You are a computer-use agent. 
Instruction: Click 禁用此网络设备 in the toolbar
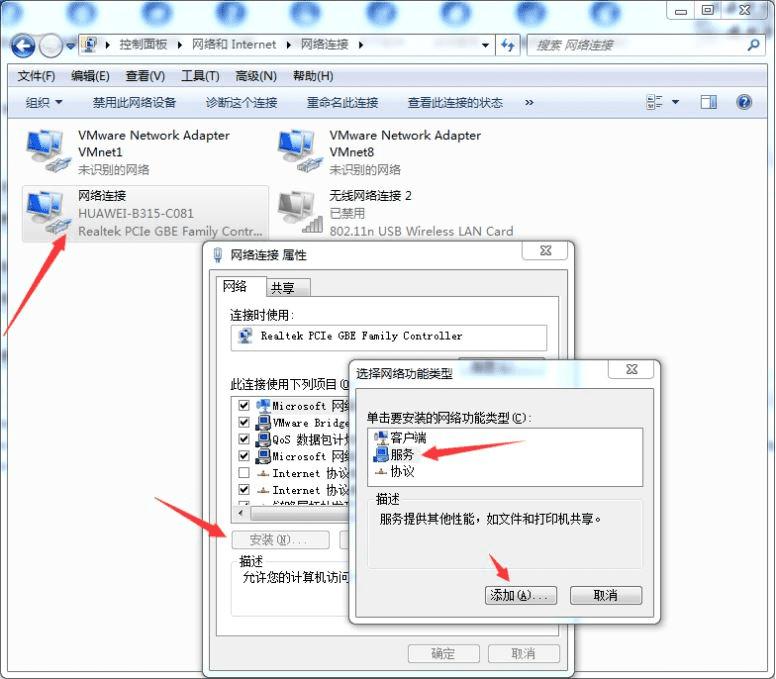(134, 102)
